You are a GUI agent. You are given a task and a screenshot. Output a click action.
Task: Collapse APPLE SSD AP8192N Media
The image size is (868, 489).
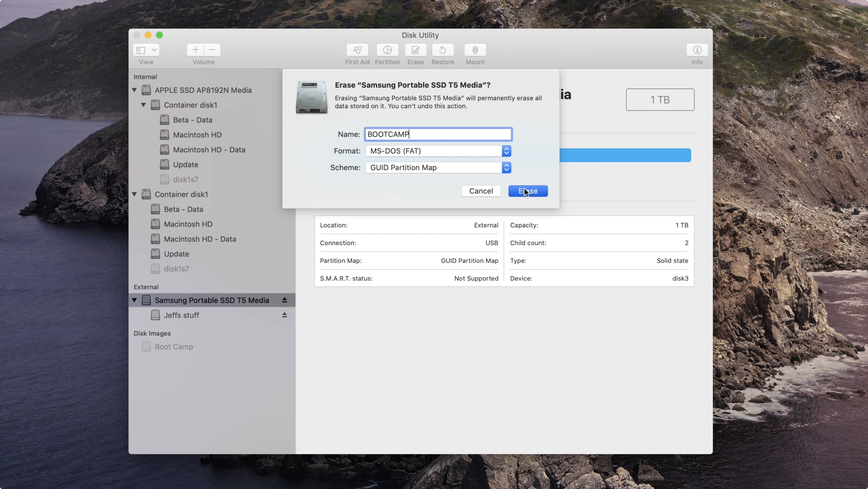pyautogui.click(x=134, y=90)
